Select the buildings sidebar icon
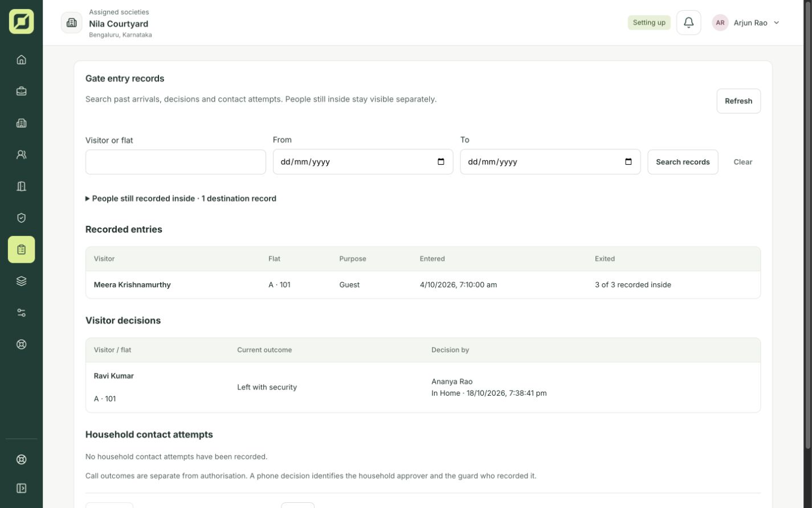This screenshot has height=508, width=812. pos(21,123)
